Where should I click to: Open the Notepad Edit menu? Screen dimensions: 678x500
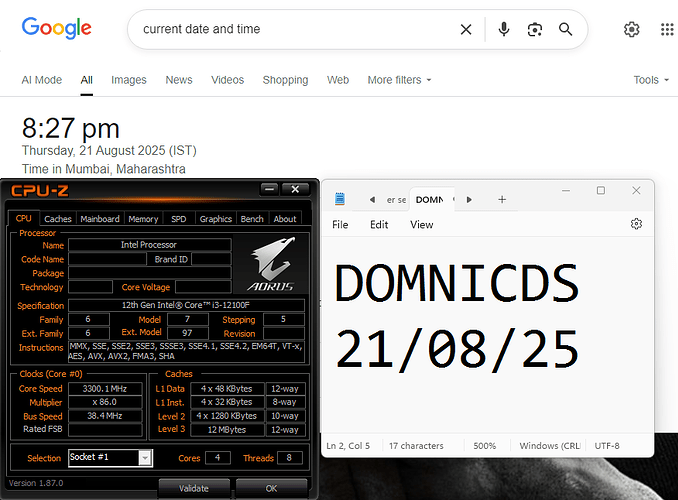click(x=379, y=224)
